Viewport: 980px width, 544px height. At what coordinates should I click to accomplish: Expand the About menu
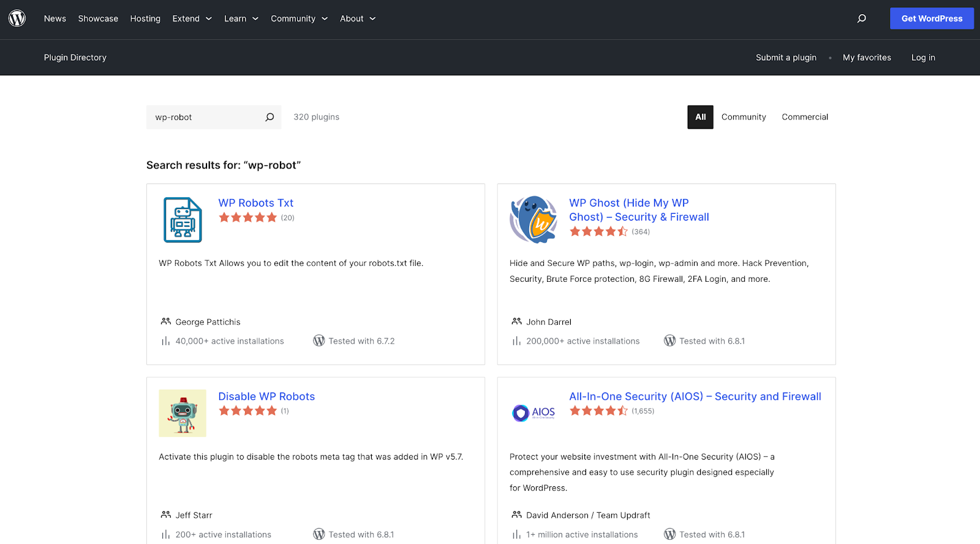pyautogui.click(x=358, y=18)
